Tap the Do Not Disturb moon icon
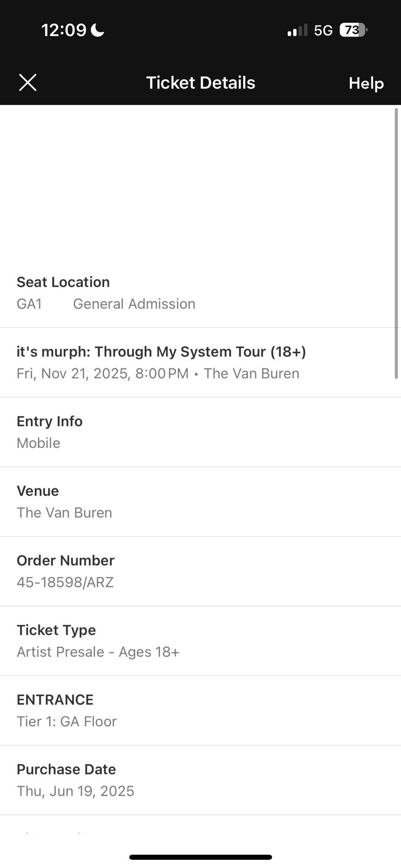This screenshot has height=868, width=401. (97, 30)
